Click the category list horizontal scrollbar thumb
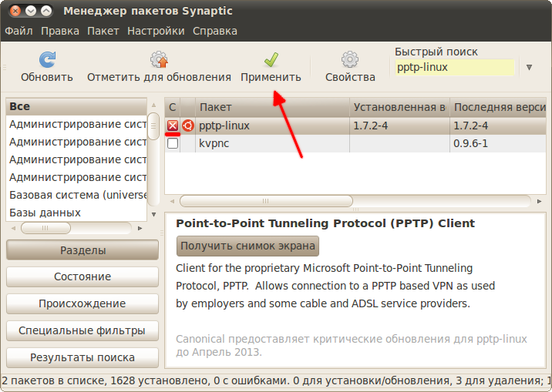The width and height of the screenshot is (552, 392). point(45,228)
